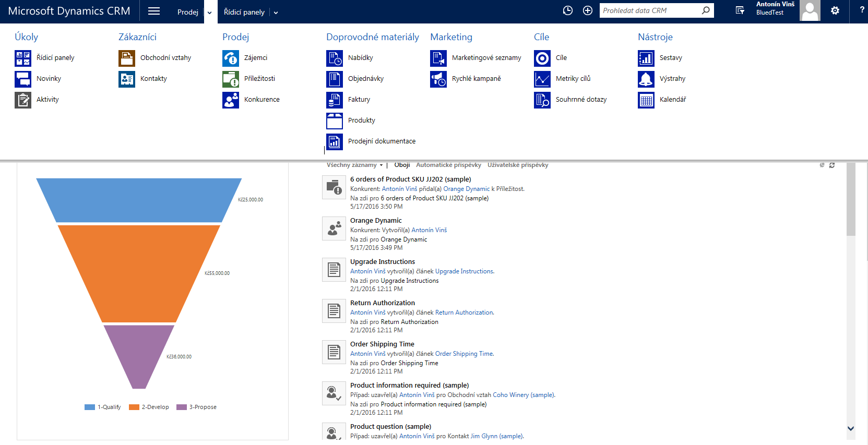Open the Coho Winery (sample) link
This screenshot has height=445, width=868.
click(x=524, y=395)
